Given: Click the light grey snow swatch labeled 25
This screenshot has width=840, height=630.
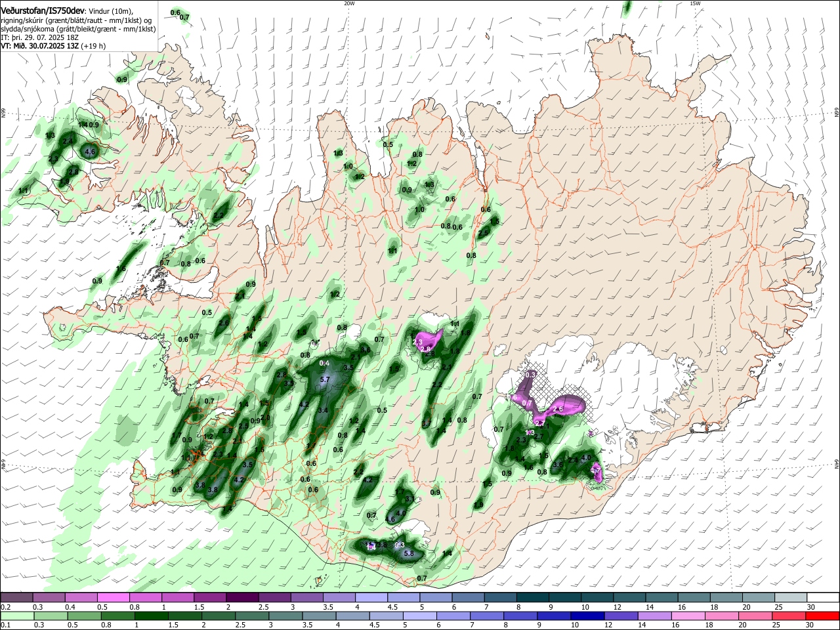Looking at the screenshot, I should point(790,597).
